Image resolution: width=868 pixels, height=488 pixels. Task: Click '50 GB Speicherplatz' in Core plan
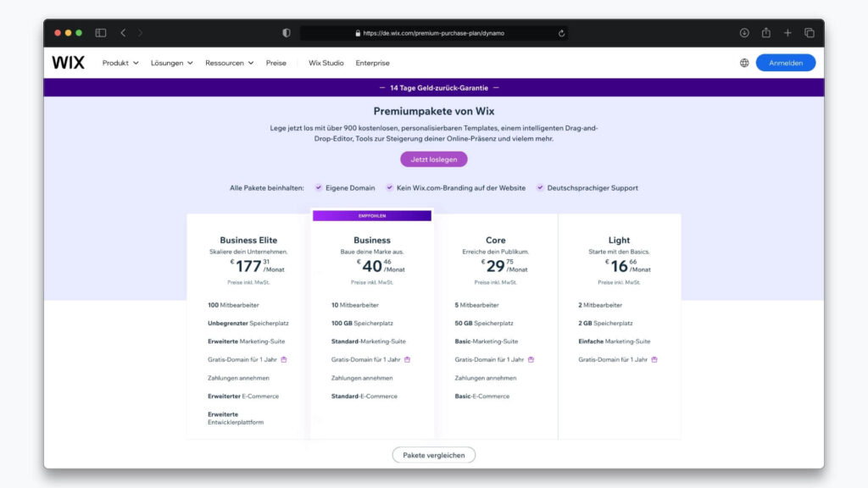click(x=484, y=323)
